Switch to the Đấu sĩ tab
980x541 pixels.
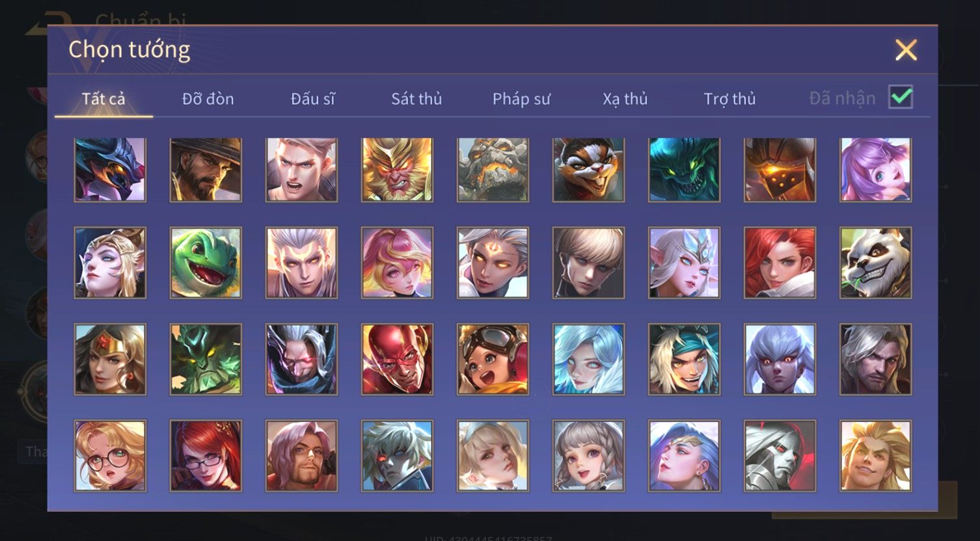[312, 99]
